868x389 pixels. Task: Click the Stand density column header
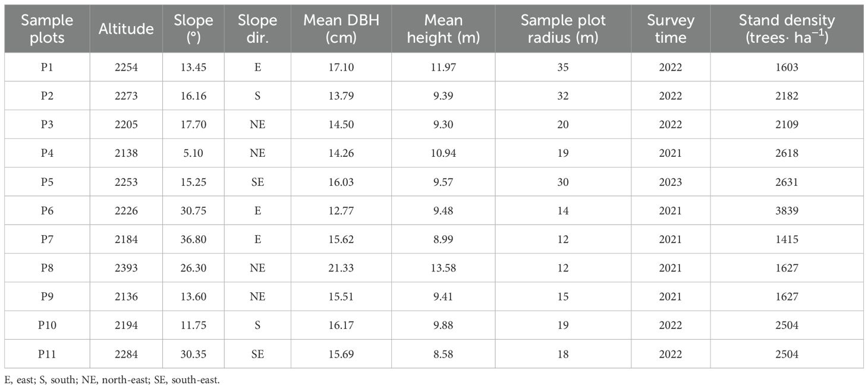coord(787,29)
